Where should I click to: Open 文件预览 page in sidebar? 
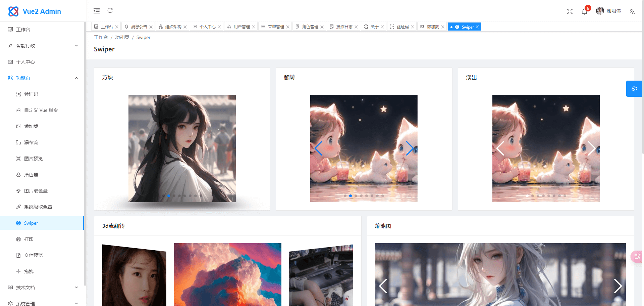(42, 255)
